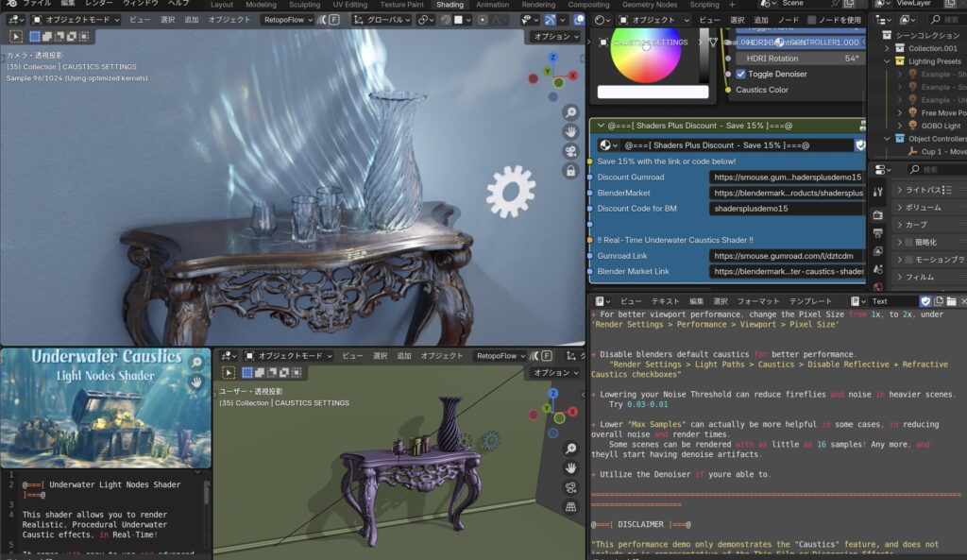The height and width of the screenshot is (560, 967).
Task: Click zoom magnifier in the lower 3D viewport
Action: [x=571, y=449]
